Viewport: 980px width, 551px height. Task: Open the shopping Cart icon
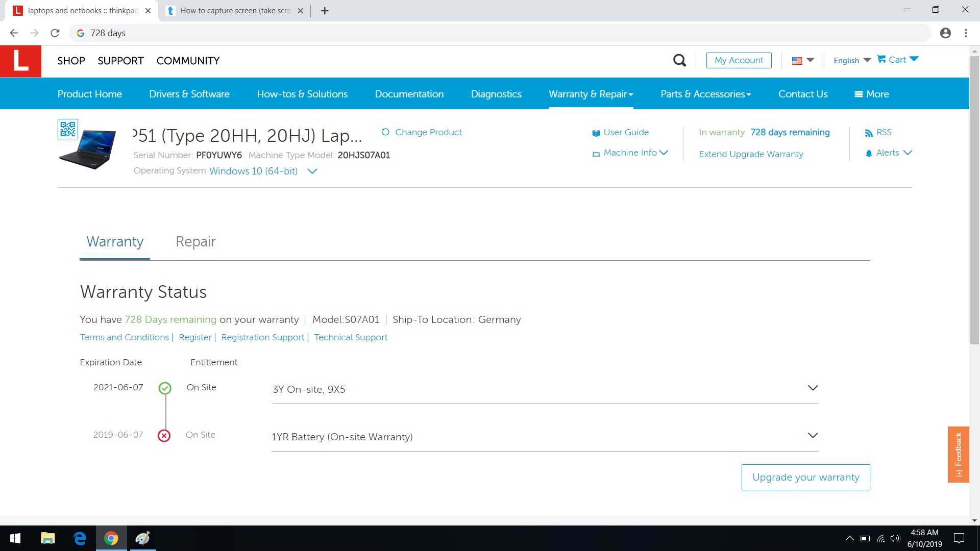coord(881,59)
